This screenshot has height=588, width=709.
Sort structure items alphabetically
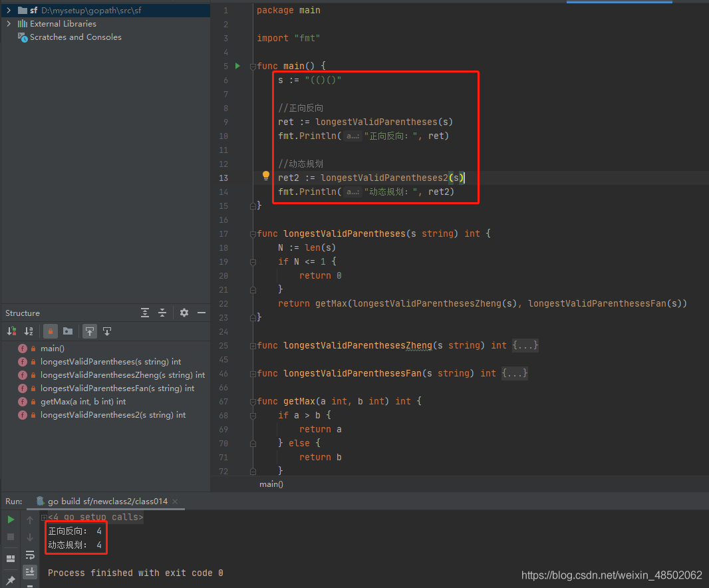[29, 331]
